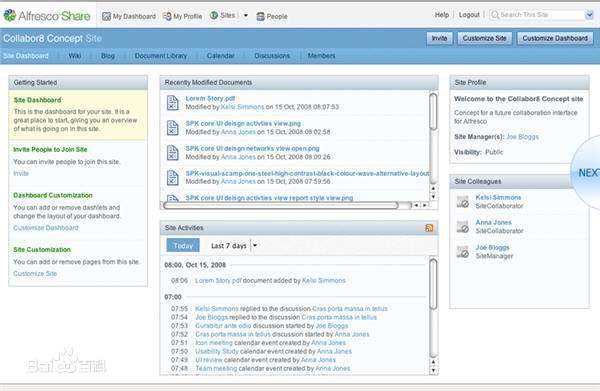Click icon for SPK core UI deisgn activities view.png
The width and height of the screenshot is (600, 391).
[173, 128]
